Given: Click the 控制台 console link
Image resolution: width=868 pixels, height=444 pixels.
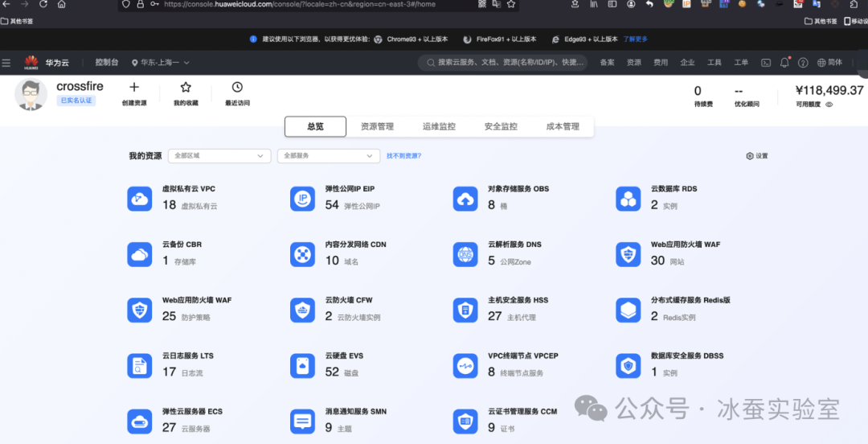Looking at the screenshot, I should pyautogui.click(x=107, y=63).
